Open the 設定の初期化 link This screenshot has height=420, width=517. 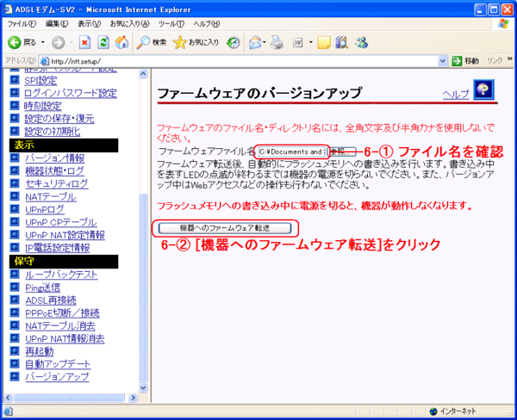pos(53,132)
